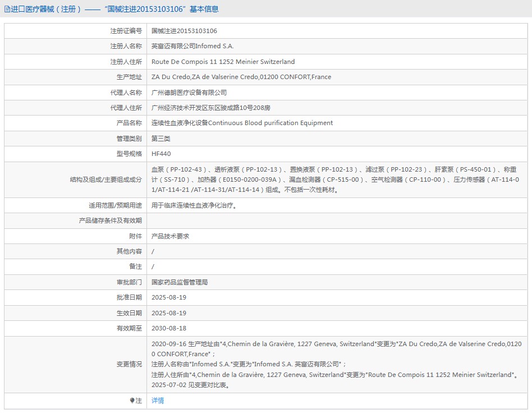Click the 其他内容 label
Viewport: 532px width, 414px height.
129,251
